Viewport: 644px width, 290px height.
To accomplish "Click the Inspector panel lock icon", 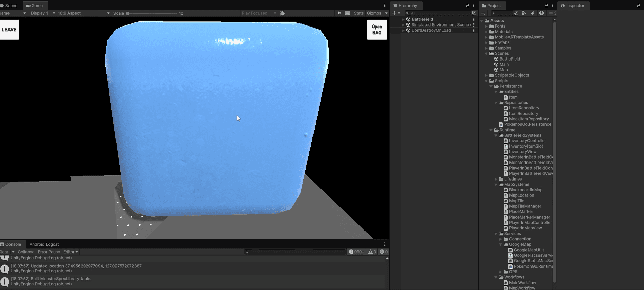I will 638,6.
